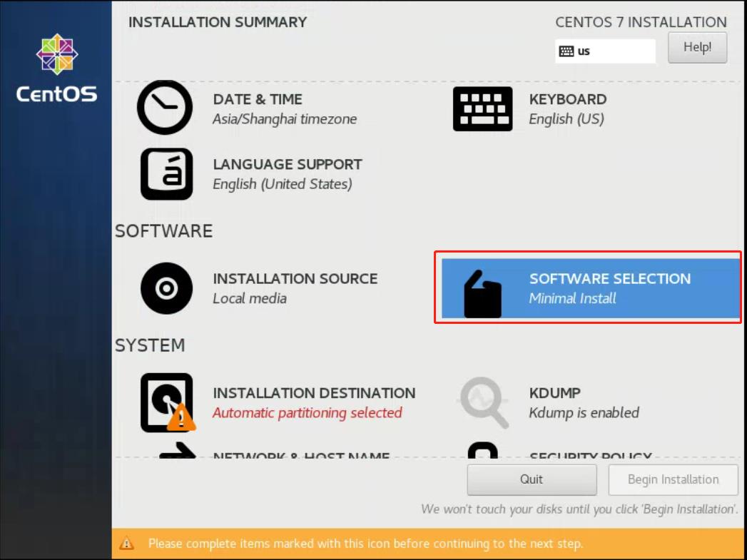The image size is (747, 560).
Task: Click the orange warning message bar text
Action: click(x=365, y=544)
